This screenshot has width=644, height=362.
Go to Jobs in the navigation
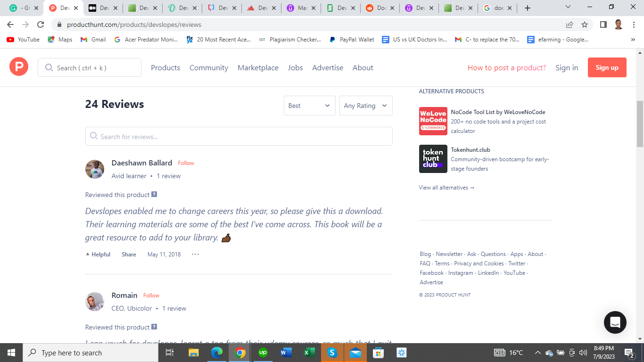click(296, 67)
